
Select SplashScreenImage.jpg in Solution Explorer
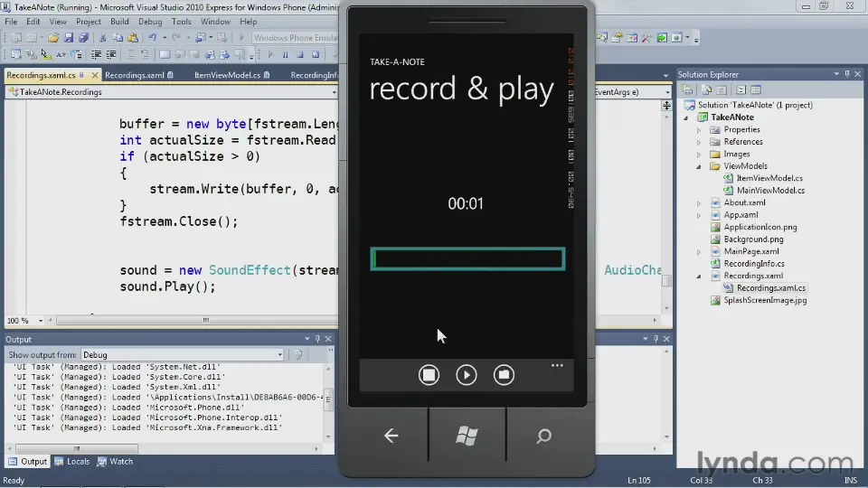click(x=765, y=300)
